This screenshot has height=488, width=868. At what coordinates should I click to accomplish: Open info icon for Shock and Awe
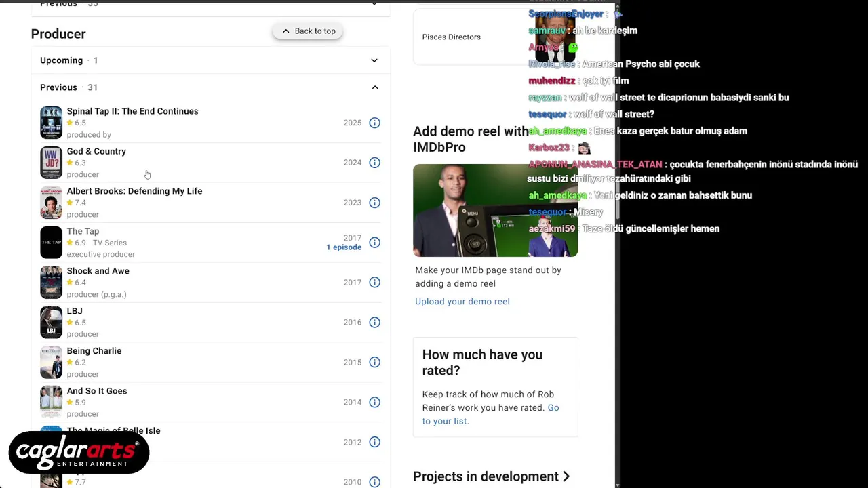pos(374,283)
